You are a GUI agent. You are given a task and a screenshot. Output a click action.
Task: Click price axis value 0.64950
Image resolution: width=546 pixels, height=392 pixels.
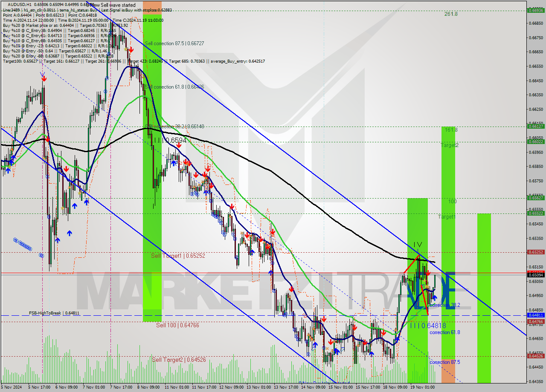[535, 295]
